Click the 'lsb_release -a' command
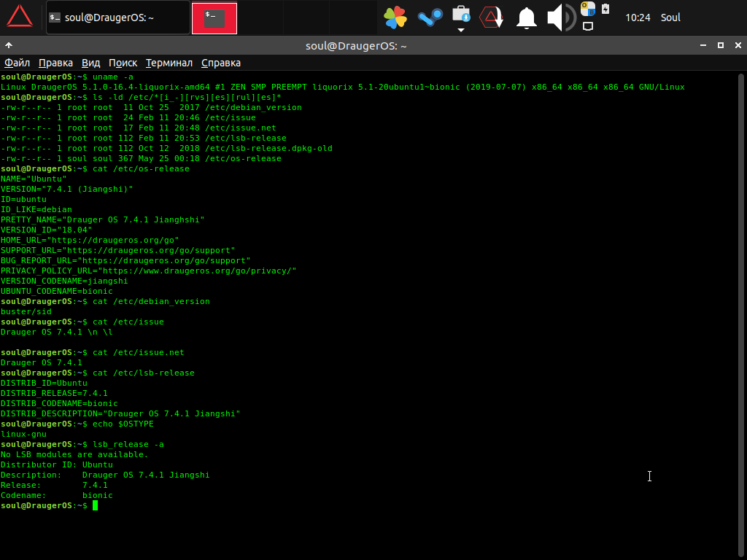 [128, 444]
